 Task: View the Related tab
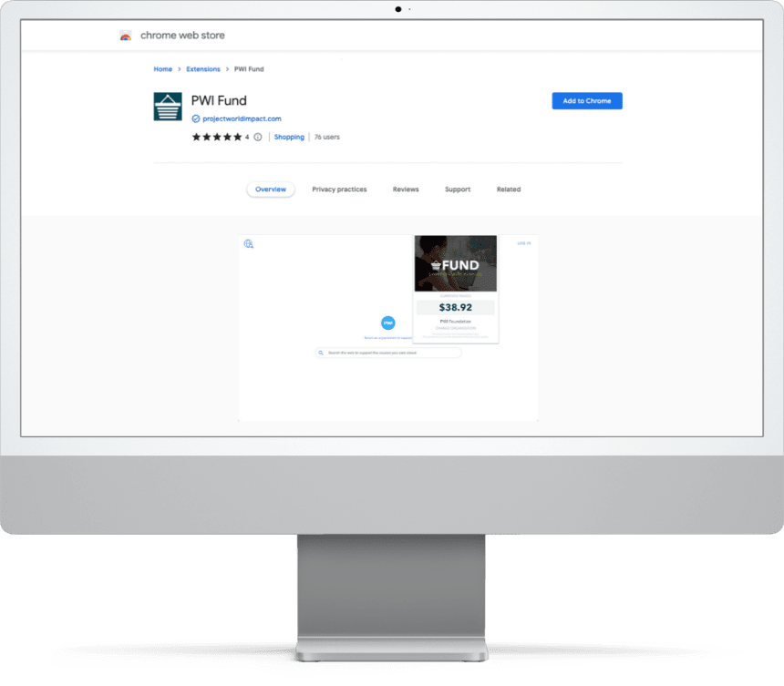pyautogui.click(x=509, y=189)
